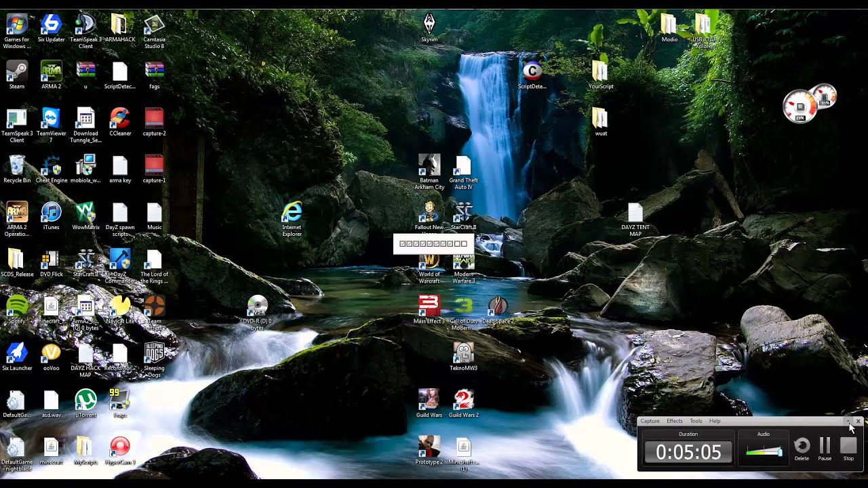Select the DAYZ HACK MAP file
This screenshot has width=868, height=488.
point(85,359)
